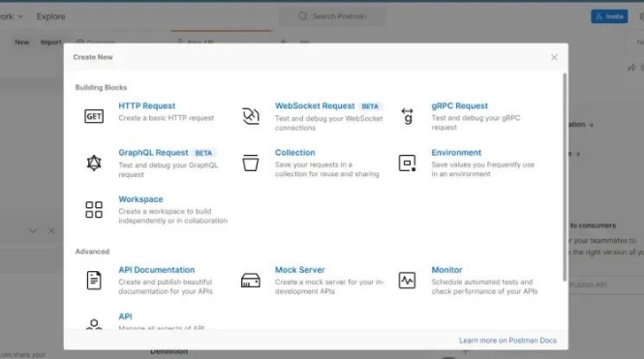Click the Create New dialog scrollbar
Viewport: 644px width, 359px height.
tap(565, 177)
